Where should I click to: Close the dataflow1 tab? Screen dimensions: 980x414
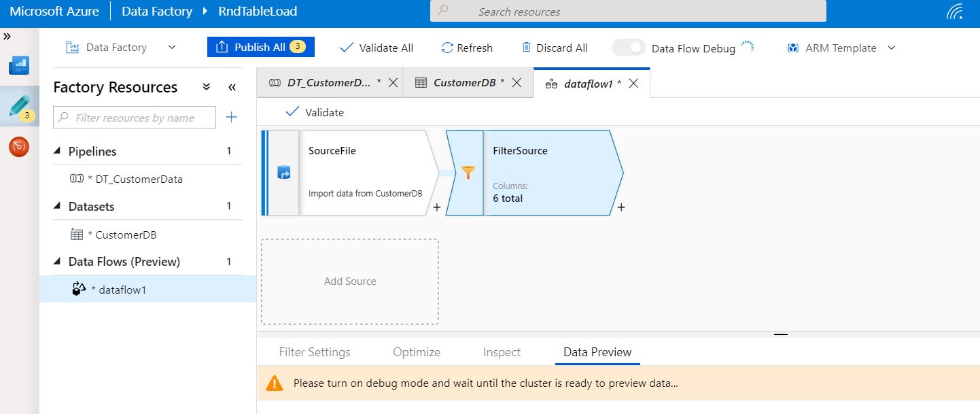click(633, 83)
